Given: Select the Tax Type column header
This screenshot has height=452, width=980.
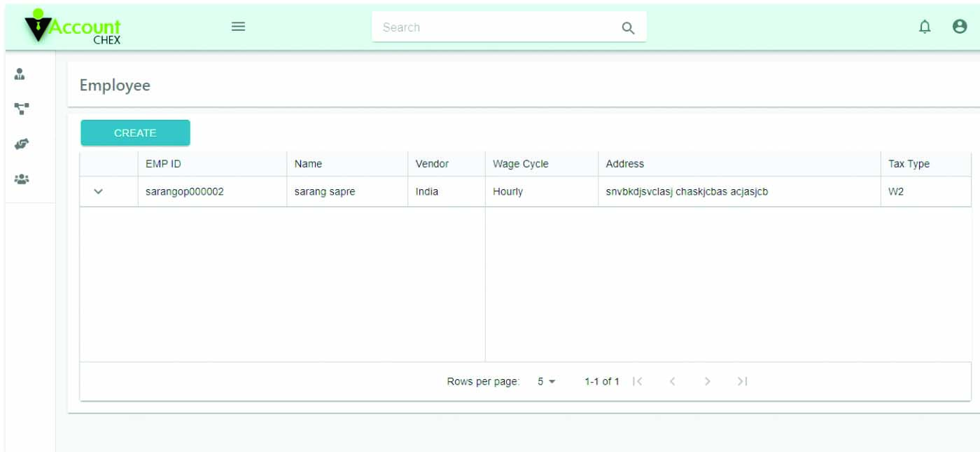Looking at the screenshot, I should [909, 164].
